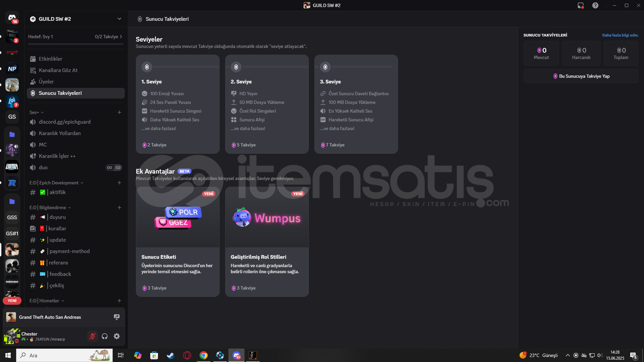Open the NP server icon
The image size is (644, 362).
point(12,69)
